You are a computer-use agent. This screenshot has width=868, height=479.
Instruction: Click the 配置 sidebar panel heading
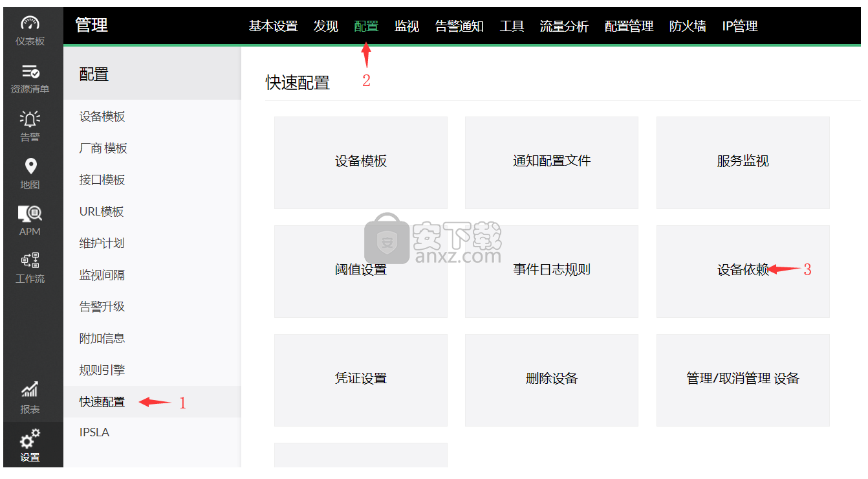click(94, 74)
